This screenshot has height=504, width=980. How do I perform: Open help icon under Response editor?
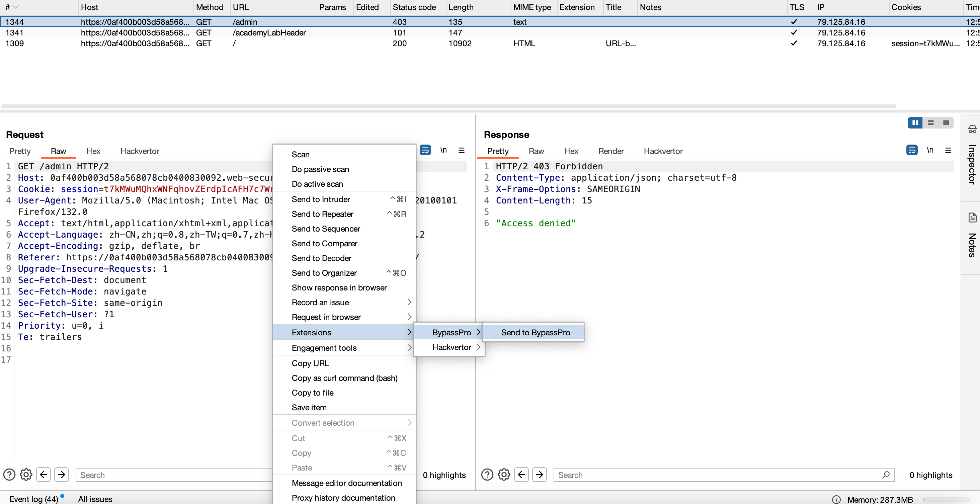[x=487, y=474]
